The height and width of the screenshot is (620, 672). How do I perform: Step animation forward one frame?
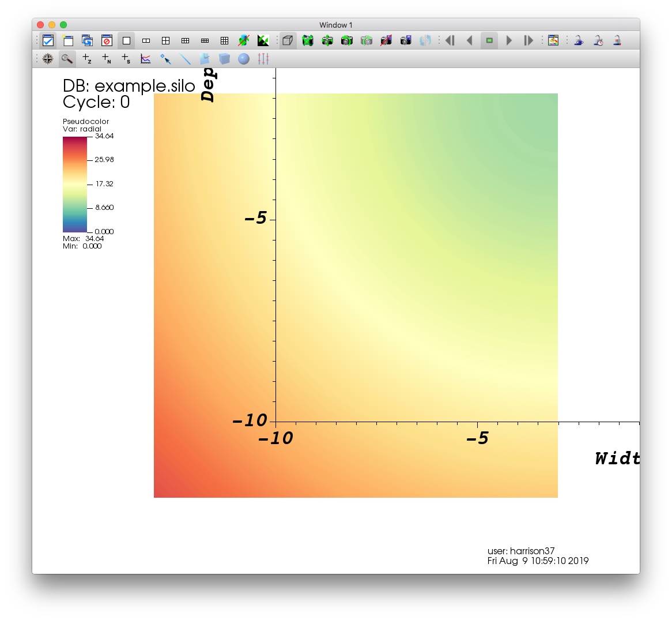(x=528, y=41)
